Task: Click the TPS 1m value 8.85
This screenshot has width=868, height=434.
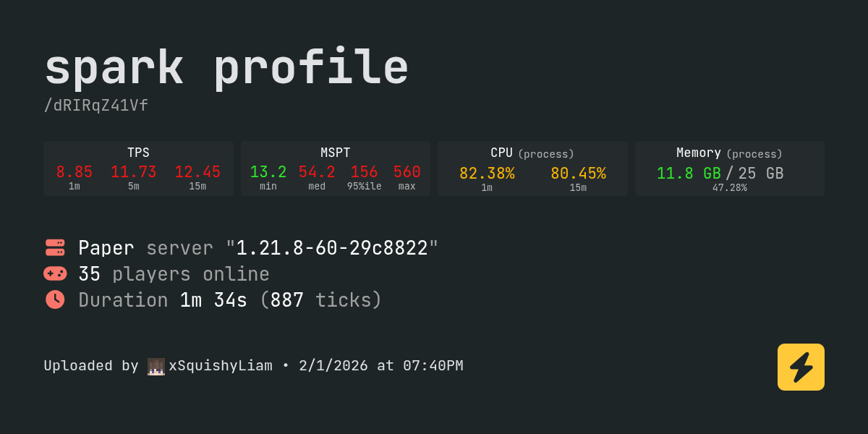Action: pos(75,172)
